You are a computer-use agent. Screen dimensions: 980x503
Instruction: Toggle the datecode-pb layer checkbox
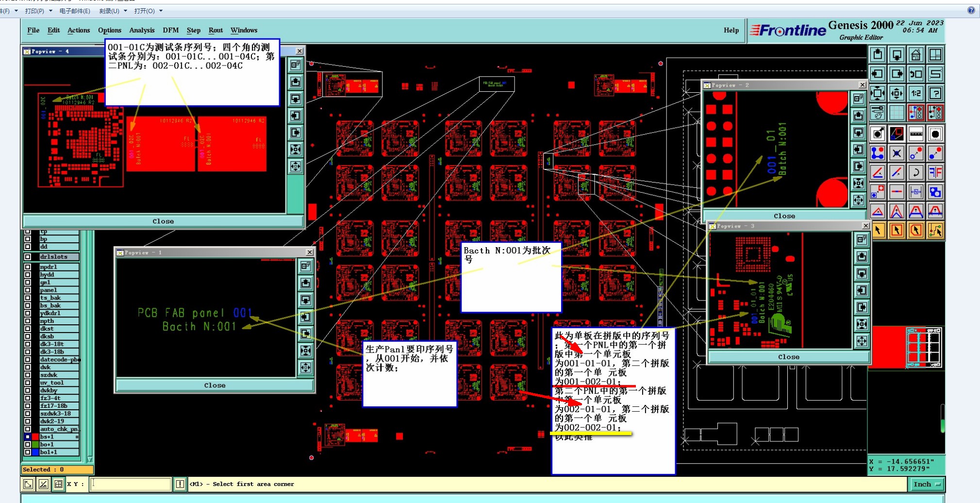[28, 359]
